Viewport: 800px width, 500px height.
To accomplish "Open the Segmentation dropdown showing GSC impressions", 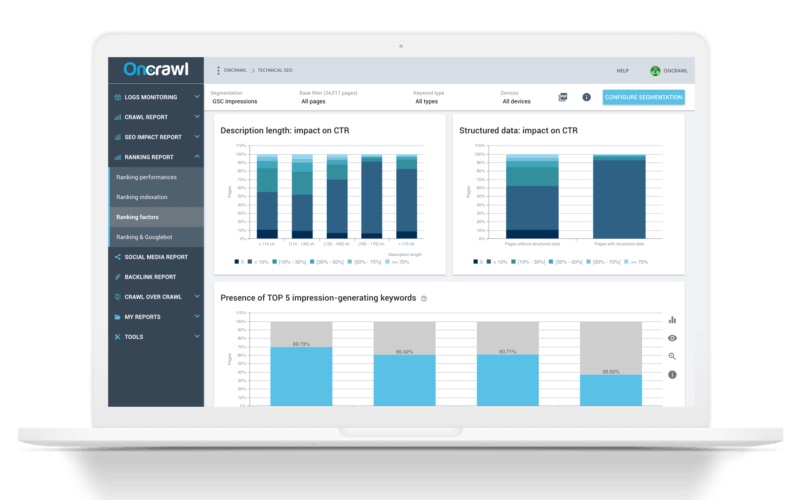I will pyautogui.click(x=235, y=97).
